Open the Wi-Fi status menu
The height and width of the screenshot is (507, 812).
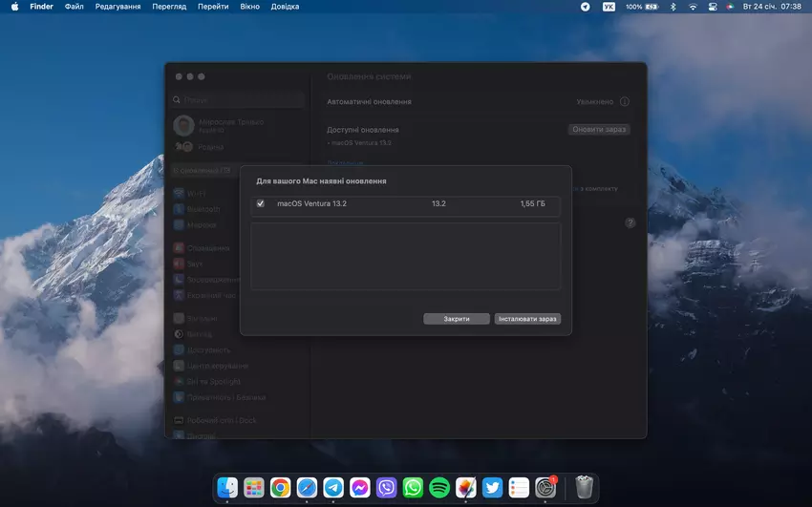point(693,7)
